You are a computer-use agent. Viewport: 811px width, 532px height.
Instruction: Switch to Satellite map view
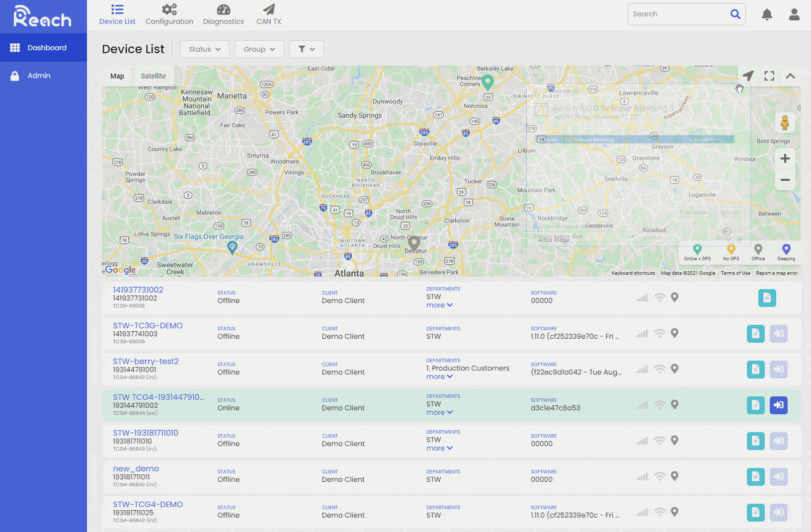153,76
